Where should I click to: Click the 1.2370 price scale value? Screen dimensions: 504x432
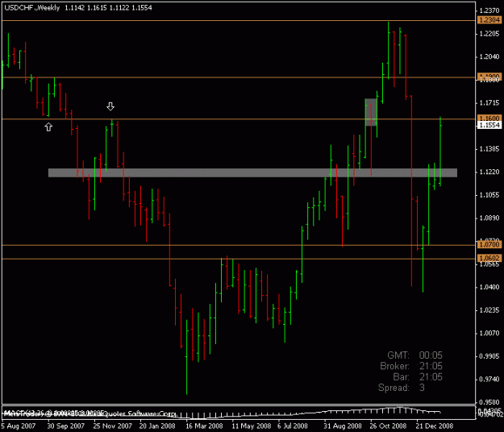pyautogui.click(x=489, y=10)
